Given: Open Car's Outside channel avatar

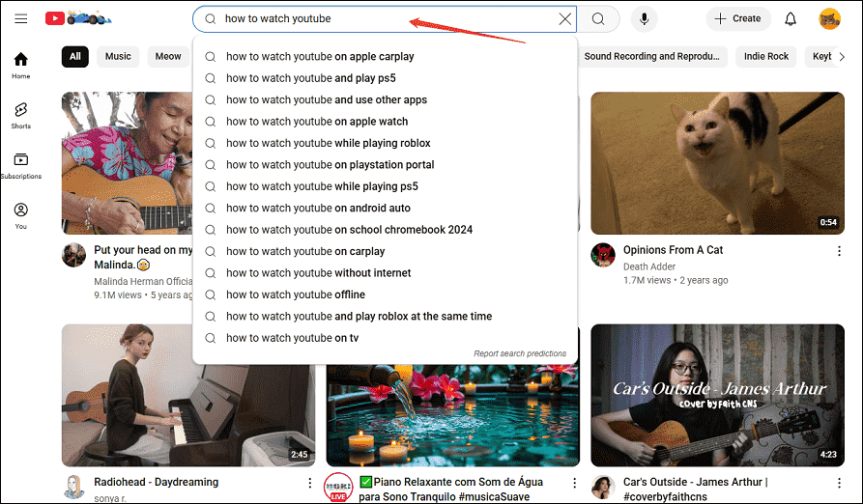Looking at the screenshot, I should coord(603,487).
